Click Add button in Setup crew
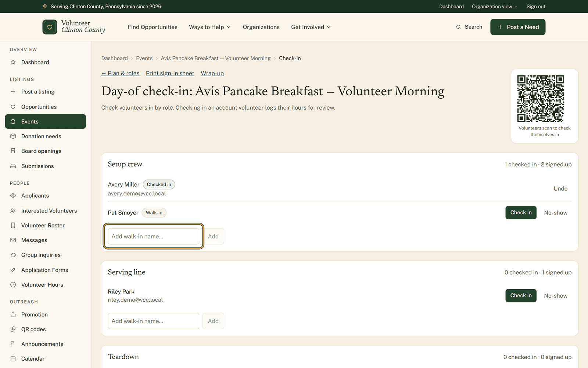 [213, 236]
